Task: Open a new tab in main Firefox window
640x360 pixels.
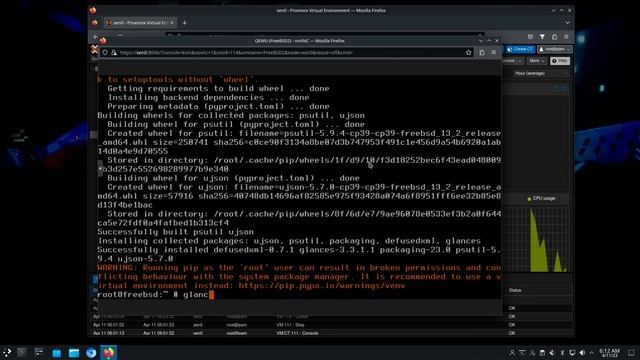Action: pos(184,23)
